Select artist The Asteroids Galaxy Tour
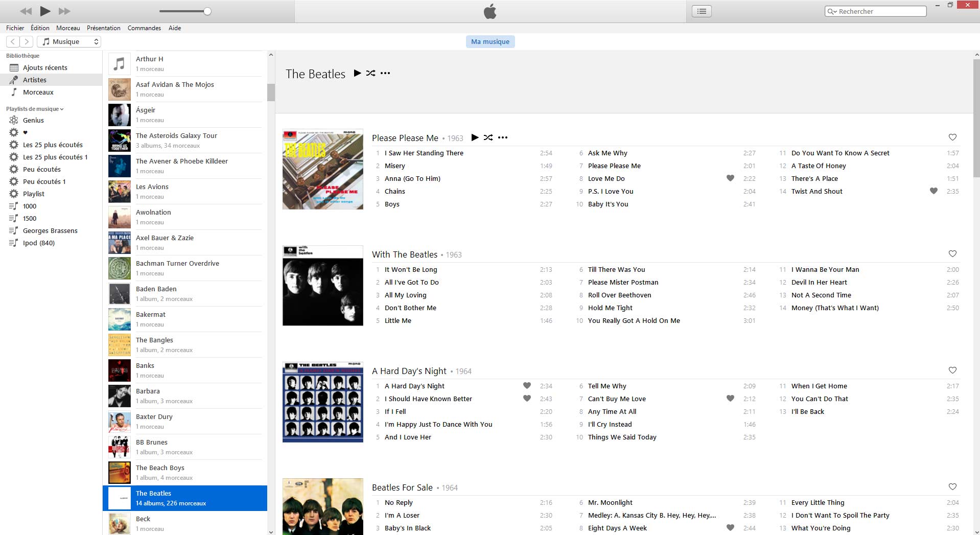 click(185, 141)
